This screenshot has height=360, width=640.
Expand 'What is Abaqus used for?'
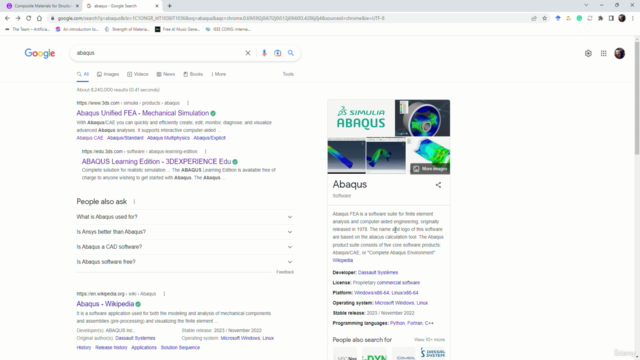coord(185,217)
